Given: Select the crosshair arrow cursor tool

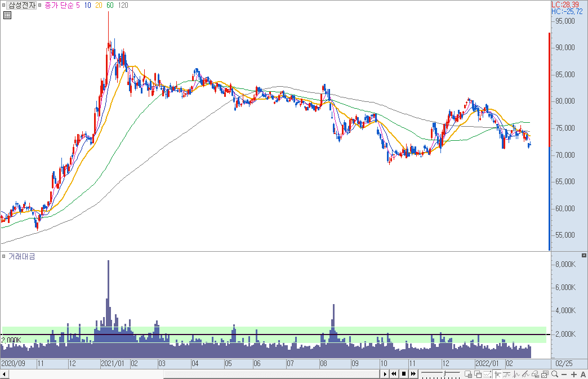Looking at the screenshot, I should pyautogui.click(x=497, y=374).
